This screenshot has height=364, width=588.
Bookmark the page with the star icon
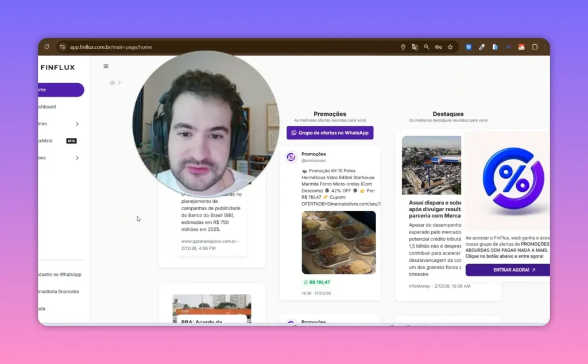(451, 47)
